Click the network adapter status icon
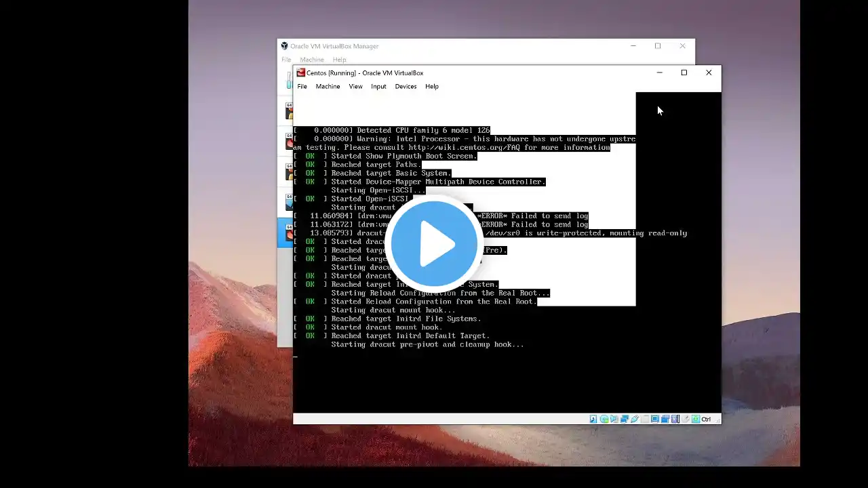This screenshot has width=868, height=488. pos(624,419)
